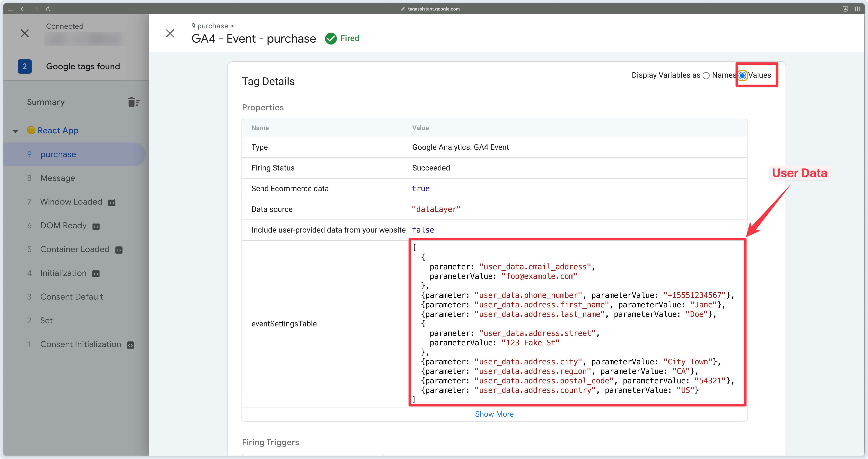The image size is (868, 459).
Task: Collapse the React App tree arrow
Action: pyautogui.click(x=15, y=131)
